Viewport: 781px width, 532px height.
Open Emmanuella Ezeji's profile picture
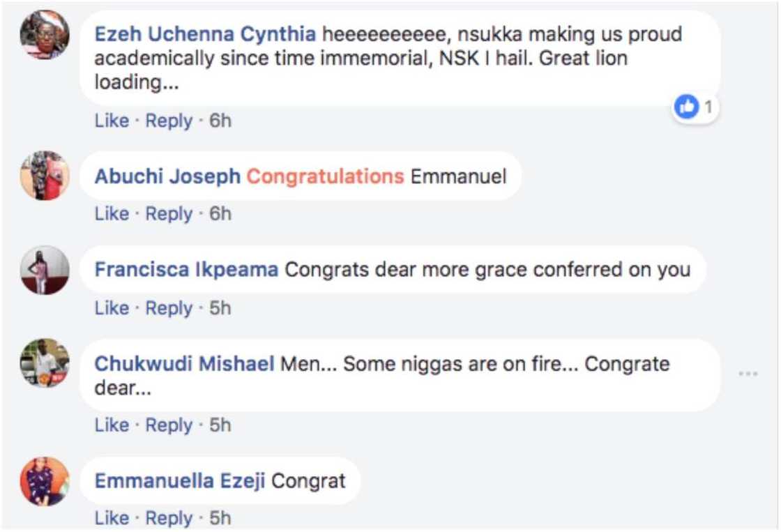click(x=43, y=481)
